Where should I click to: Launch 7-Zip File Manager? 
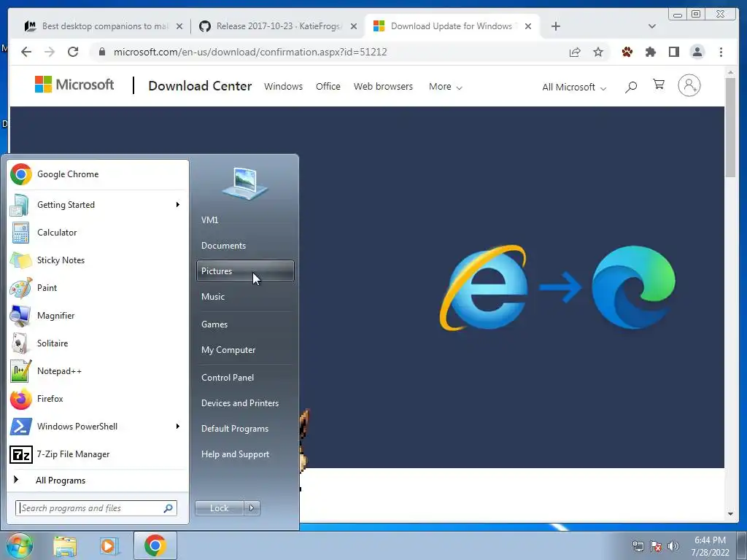pos(98,454)
